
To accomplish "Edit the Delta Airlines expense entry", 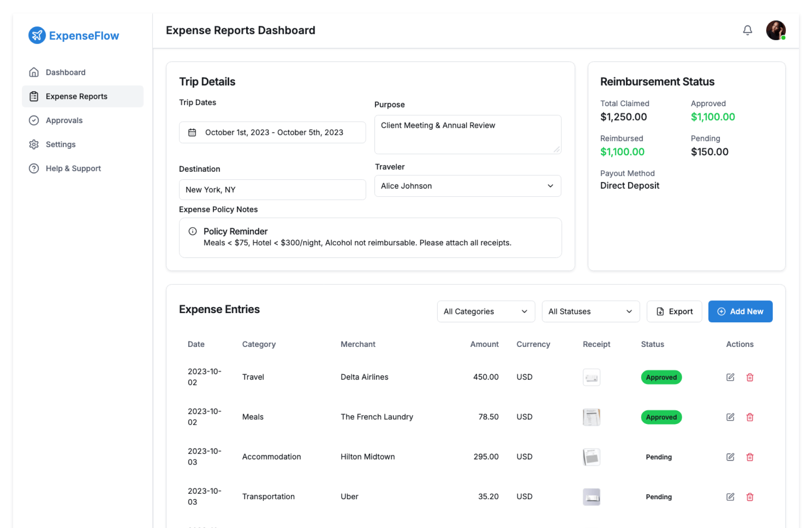I will point(730,377).
